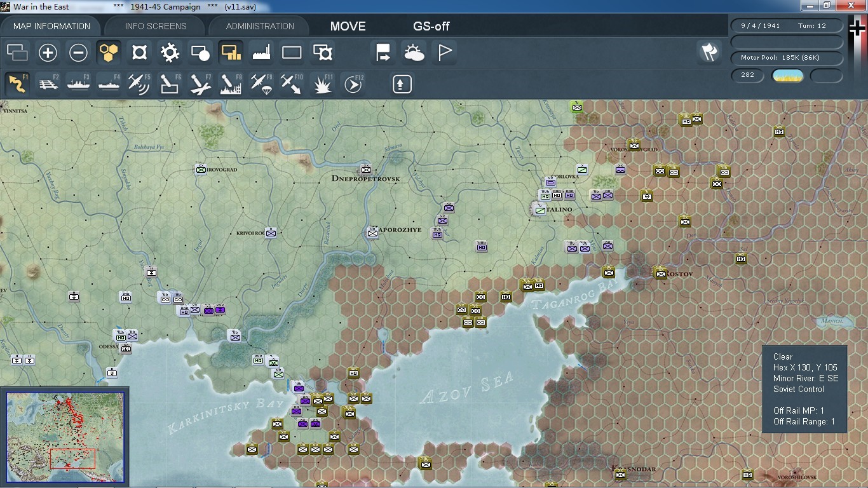The image size is (868, 488).
Task: Click the AZOV SEA map label
Action: pos(467,388)
